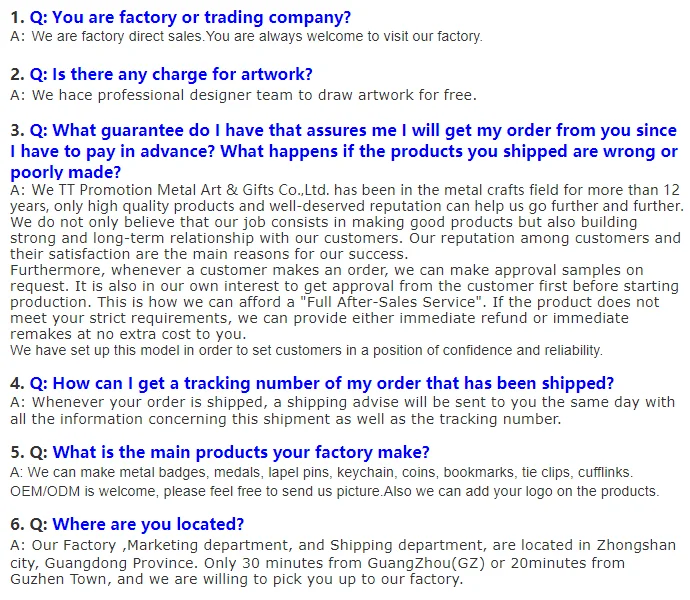The width and height of the screenshot is (690, 600).
Task: Open the "Where are you located?" question
Action: point(148,524)
